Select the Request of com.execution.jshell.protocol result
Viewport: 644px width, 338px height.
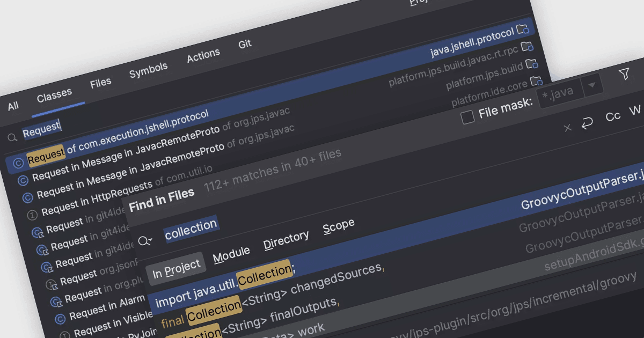pos(271,95)
